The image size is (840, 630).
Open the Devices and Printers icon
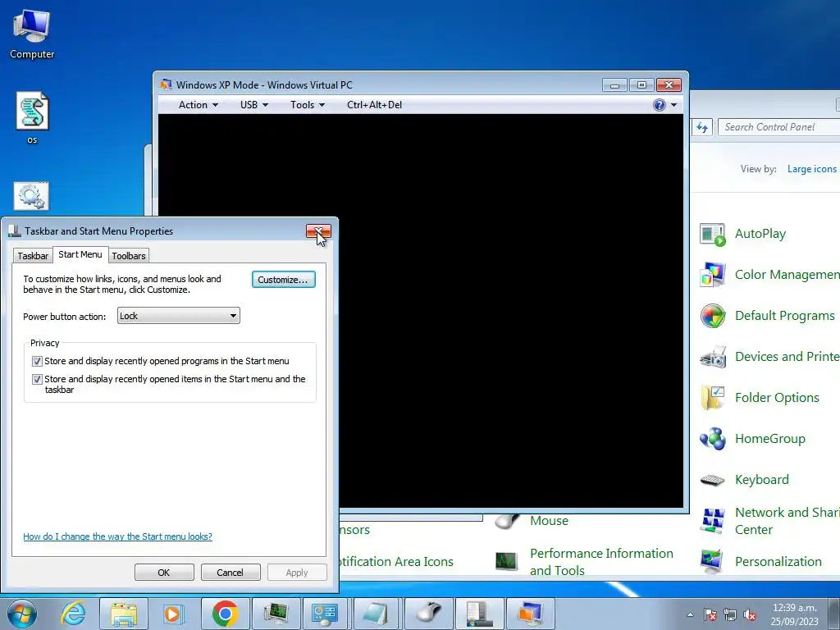pyautogui.click(x=713, y=358)
